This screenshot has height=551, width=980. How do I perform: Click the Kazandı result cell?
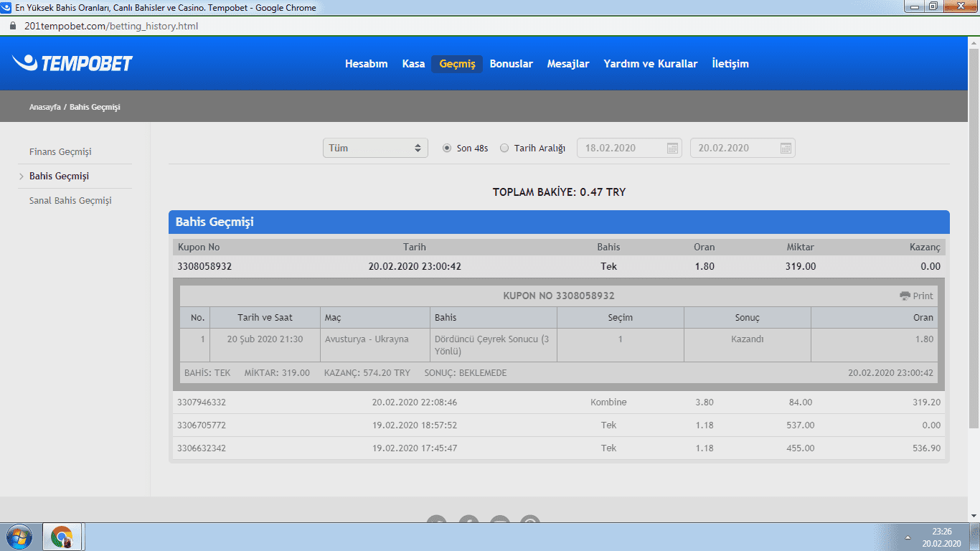point(748,345)
